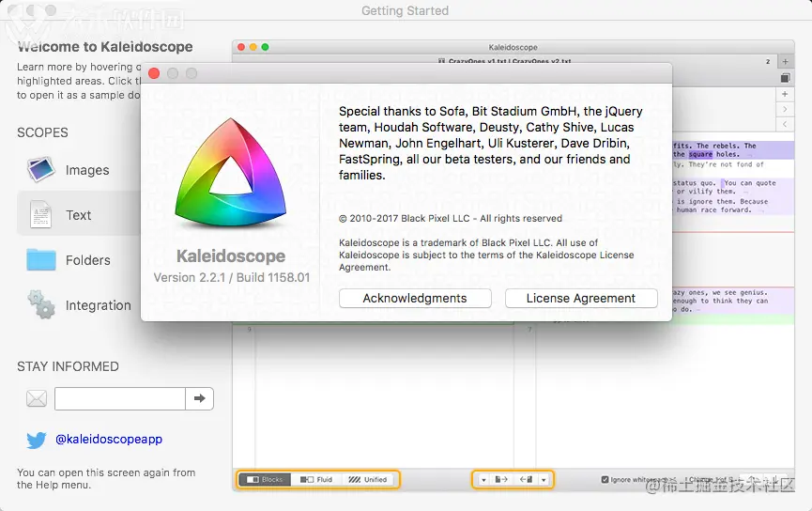Viewport: 812px width, 511px height.
Task: Click the copy to right merge icon
Action: point(501,480)
